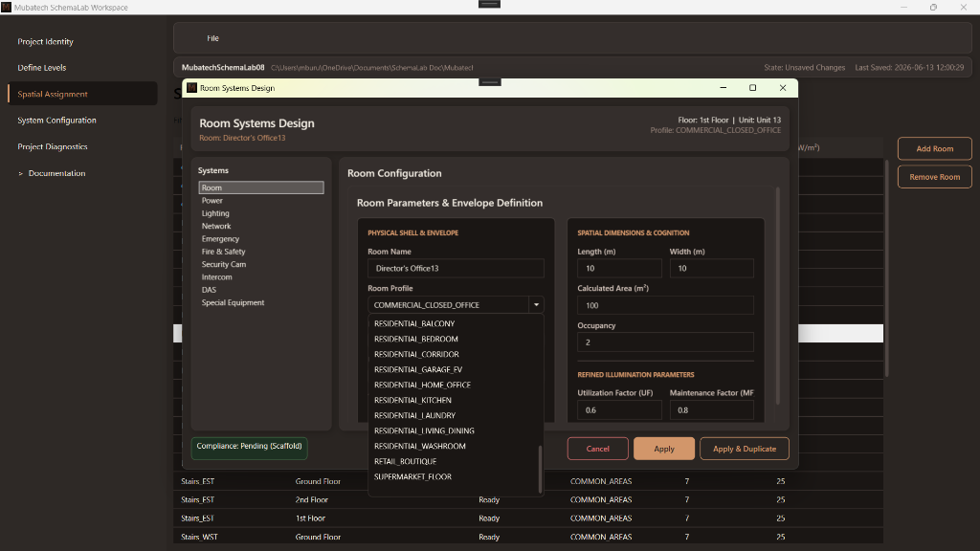980x551 pixels.
Task: Choose RESIDENTIAL_LIVING_DINING profile option
Action: [454, 430]
